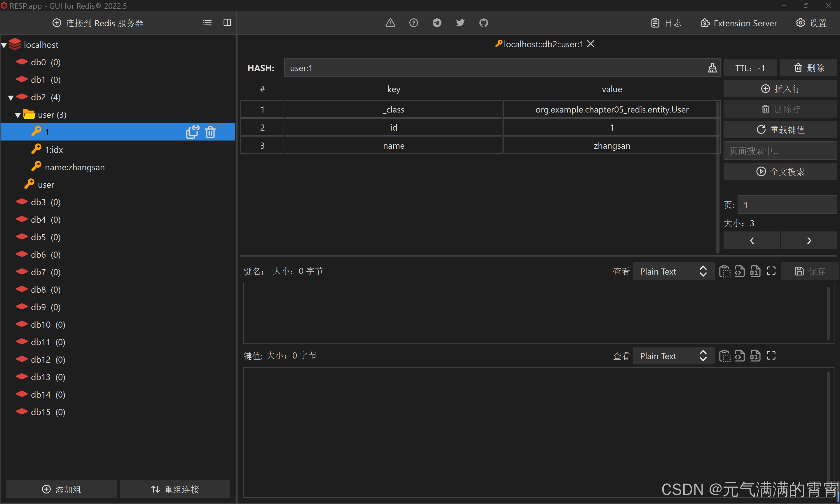Toggle the key list view icon
The image size is (840, 504).
pos(207,23)
